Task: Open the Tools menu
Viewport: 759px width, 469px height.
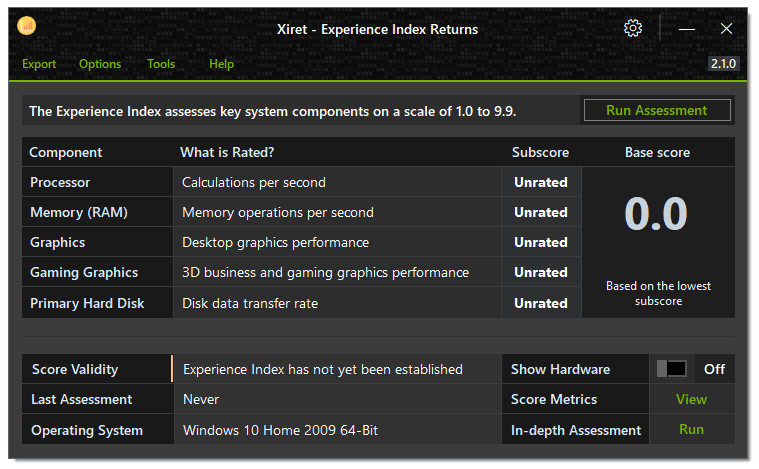Action: click(161, 64)
